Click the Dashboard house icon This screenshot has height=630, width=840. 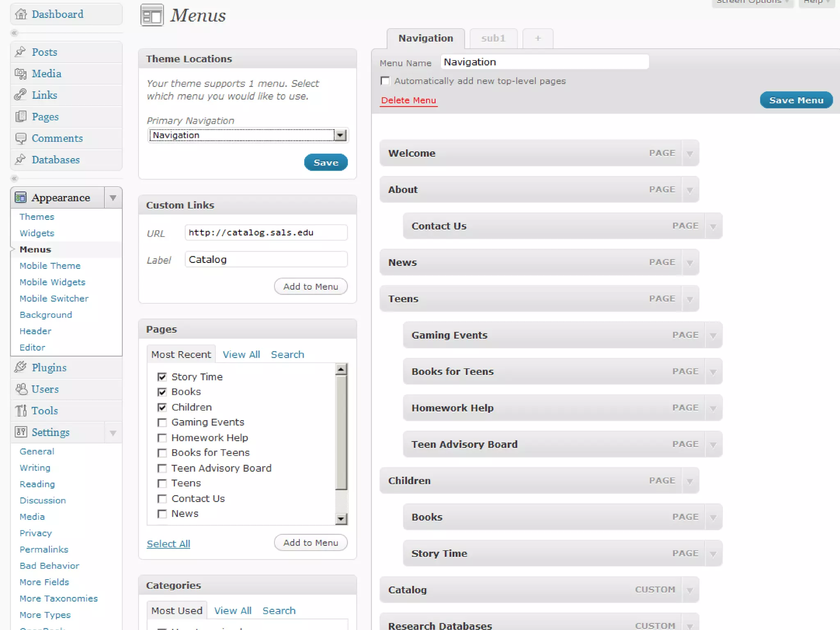[21, 14]
